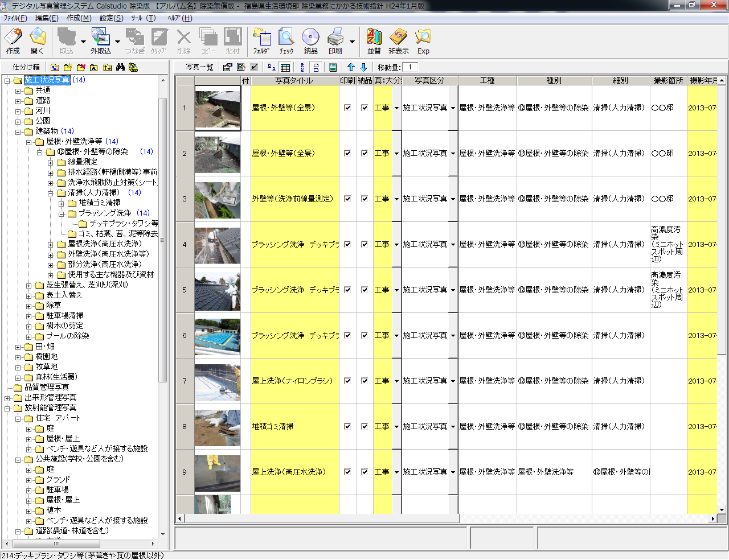Open 写真区分 dropdown in row 7
Image resolution: width=729 pixels, height=560 pixels.
[453, 381]
